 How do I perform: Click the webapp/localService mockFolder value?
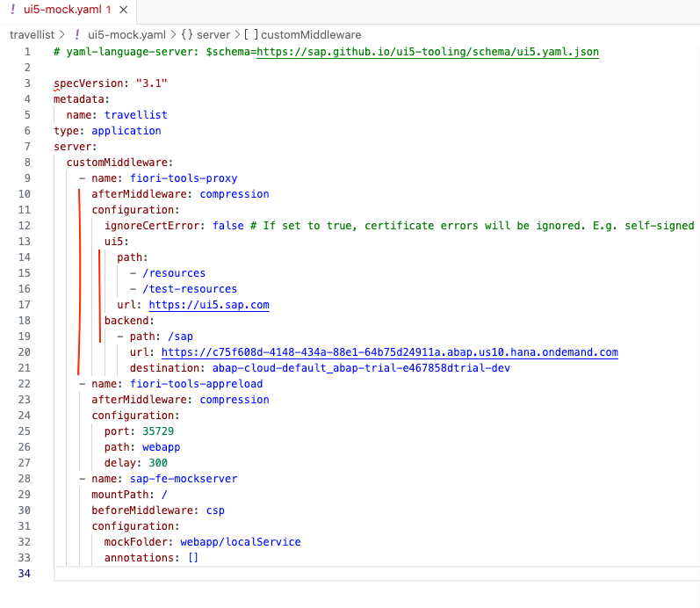[x=240, y=542]
